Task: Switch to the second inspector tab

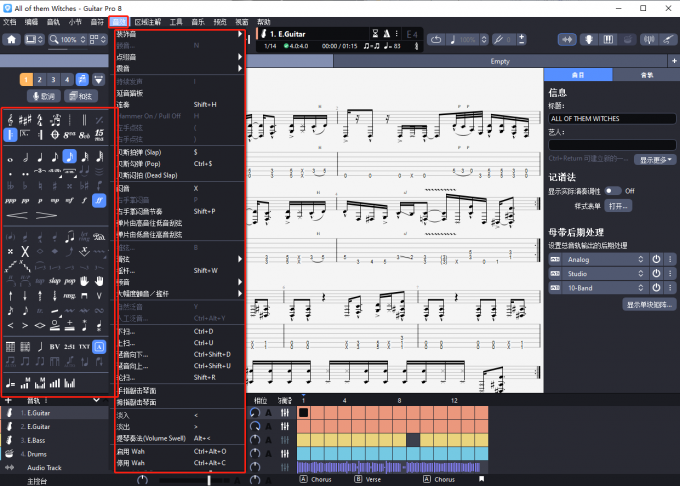Action: 646,75
